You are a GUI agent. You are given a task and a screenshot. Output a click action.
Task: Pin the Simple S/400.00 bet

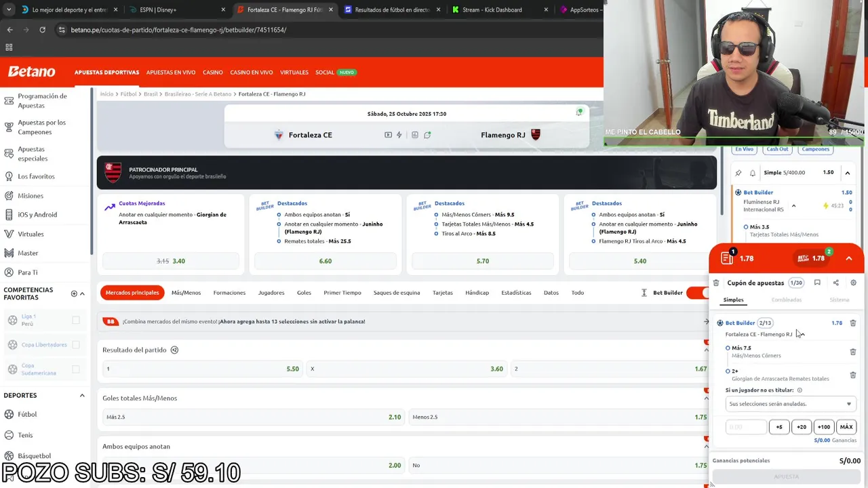[x=738, y=173]
